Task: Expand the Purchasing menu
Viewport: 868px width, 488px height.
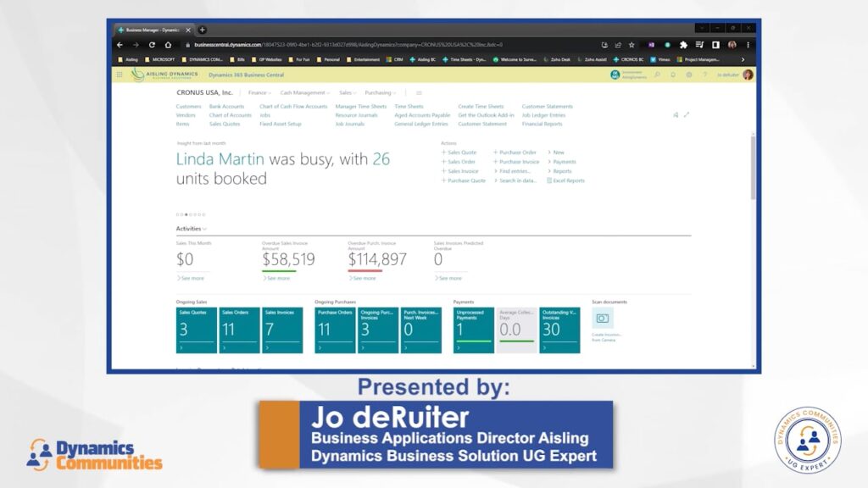Action: (x=381, y=92)
